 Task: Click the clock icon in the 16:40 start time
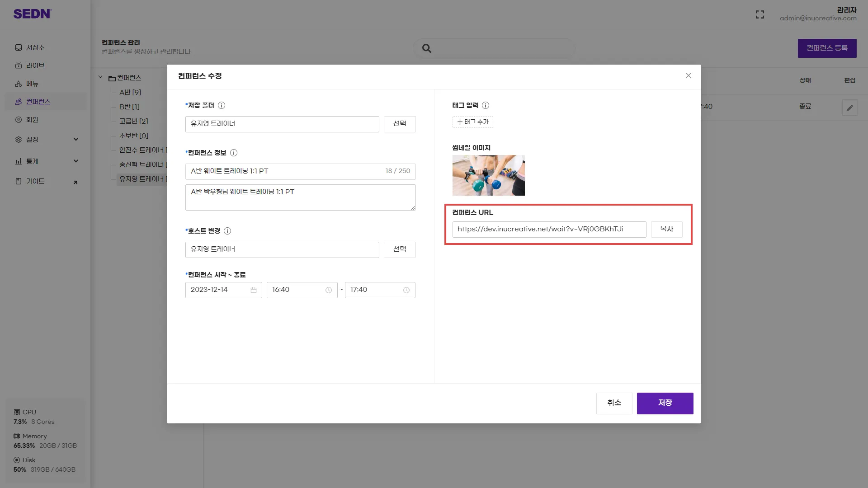click(x=329, y=290)
